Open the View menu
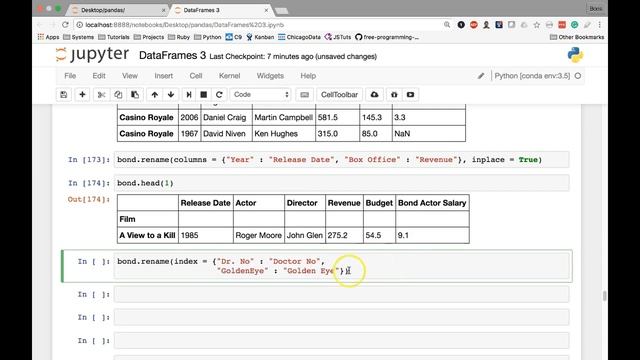 [130, 76]
